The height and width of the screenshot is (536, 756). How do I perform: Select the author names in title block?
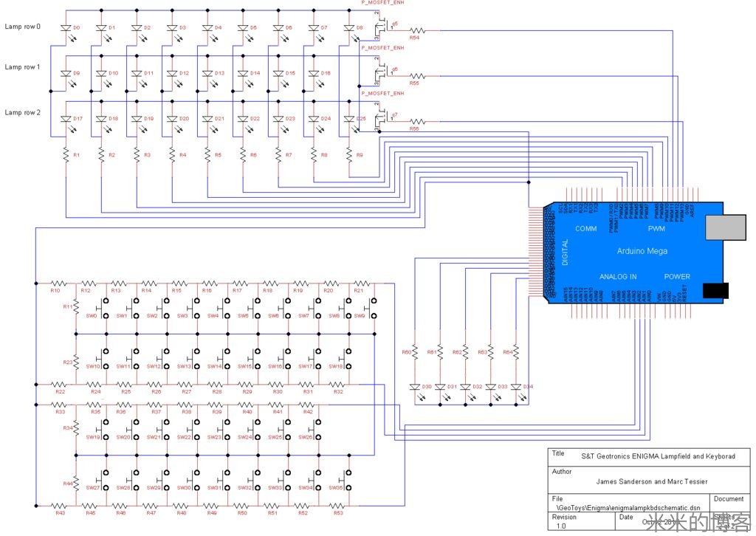(651, 481)
